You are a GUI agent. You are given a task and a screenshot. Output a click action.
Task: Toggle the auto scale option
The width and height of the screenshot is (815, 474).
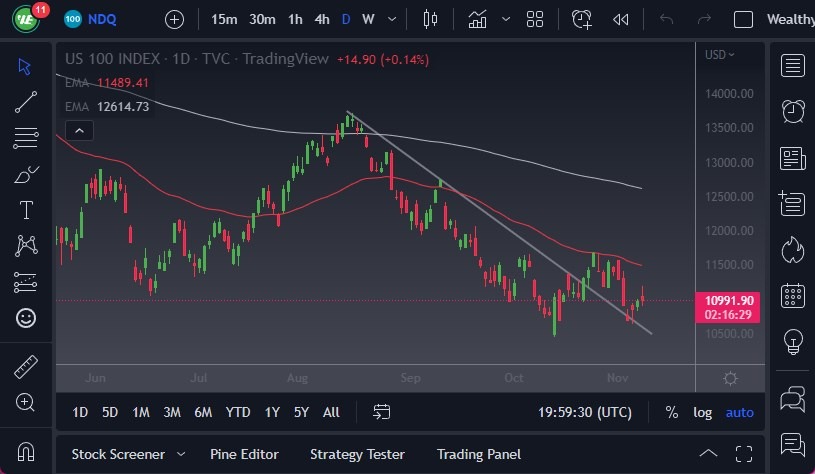pyautogui.click(x=740, y=412)
